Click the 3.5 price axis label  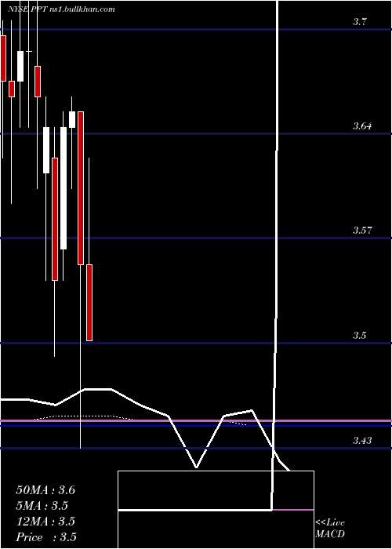click(x=359, y=336)
